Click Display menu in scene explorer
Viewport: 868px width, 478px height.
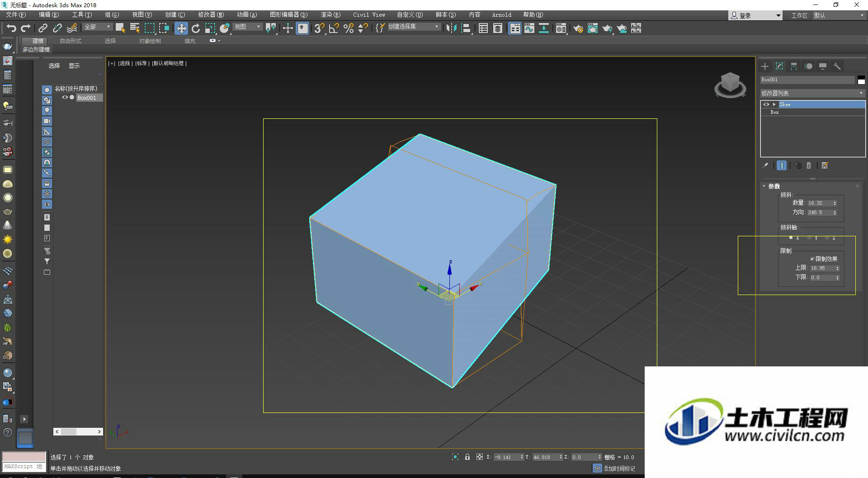coord(74,66)
